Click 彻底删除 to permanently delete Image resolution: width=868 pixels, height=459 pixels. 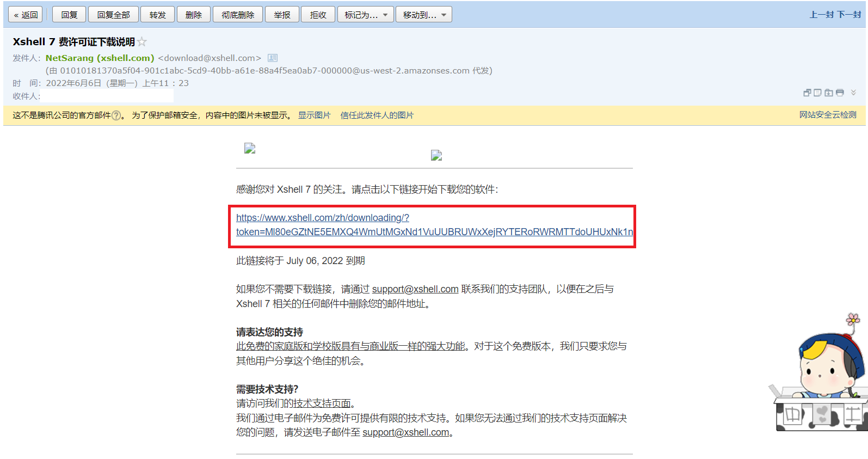pos(238,15)
